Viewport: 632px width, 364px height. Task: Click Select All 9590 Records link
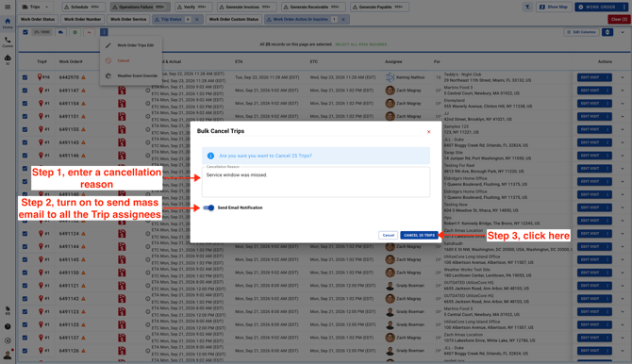360,44
